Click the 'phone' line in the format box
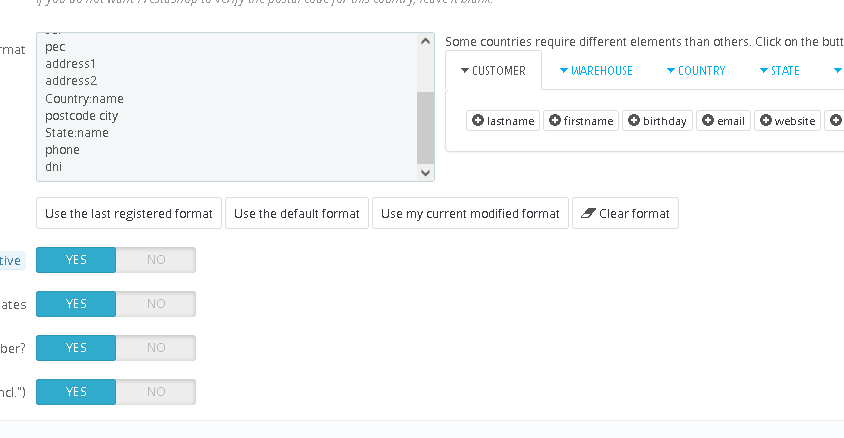Viewport: 844px width, 438px height. coord(62,150)
